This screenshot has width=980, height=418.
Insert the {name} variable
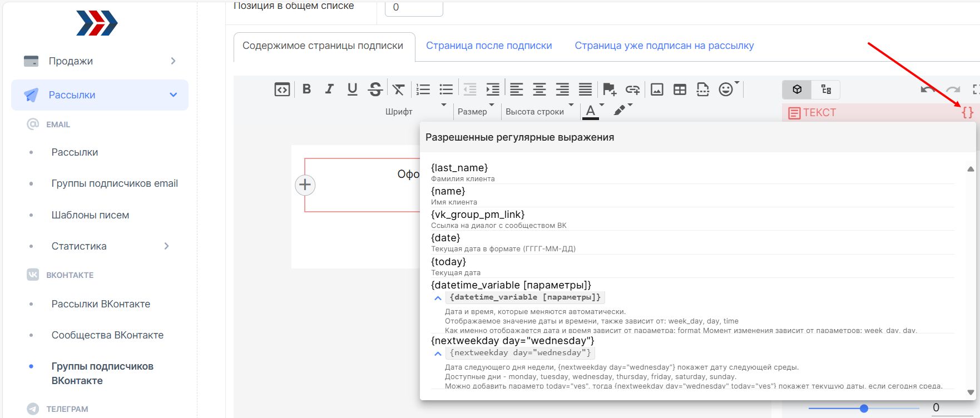448,191
